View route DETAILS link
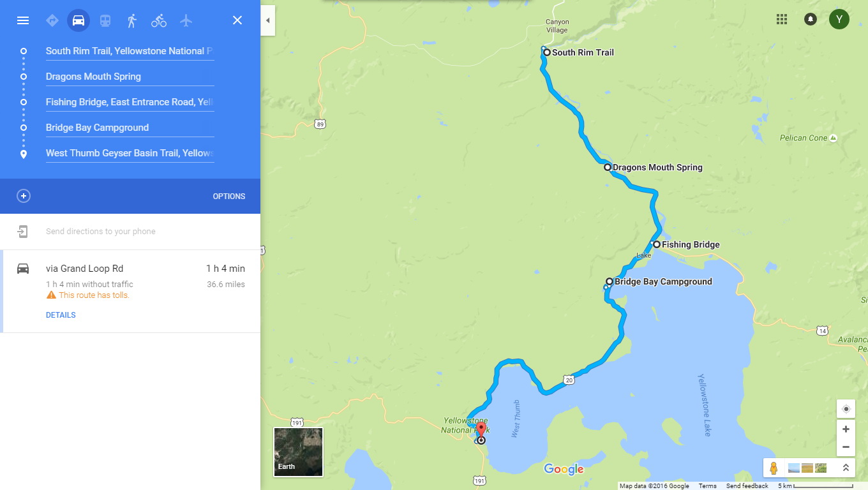 coord(61,315)
